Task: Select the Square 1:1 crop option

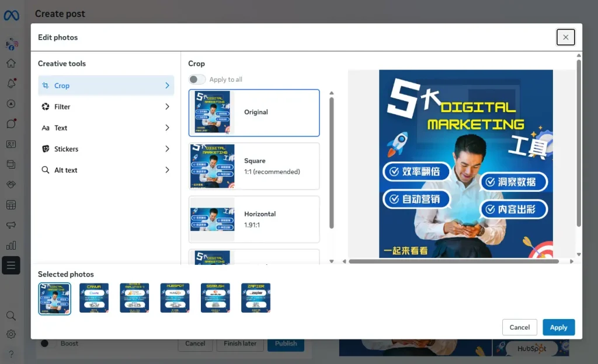Action: click(x=254, y=166)
